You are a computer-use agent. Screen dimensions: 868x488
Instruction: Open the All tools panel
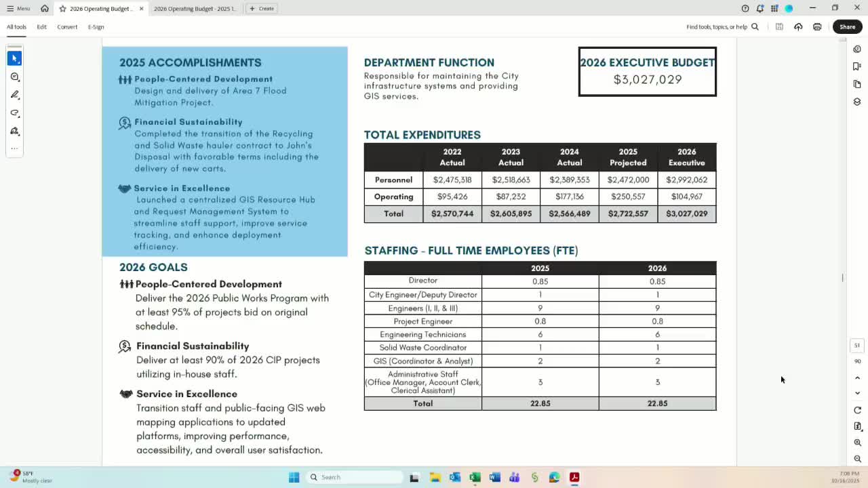click(16, 27)
